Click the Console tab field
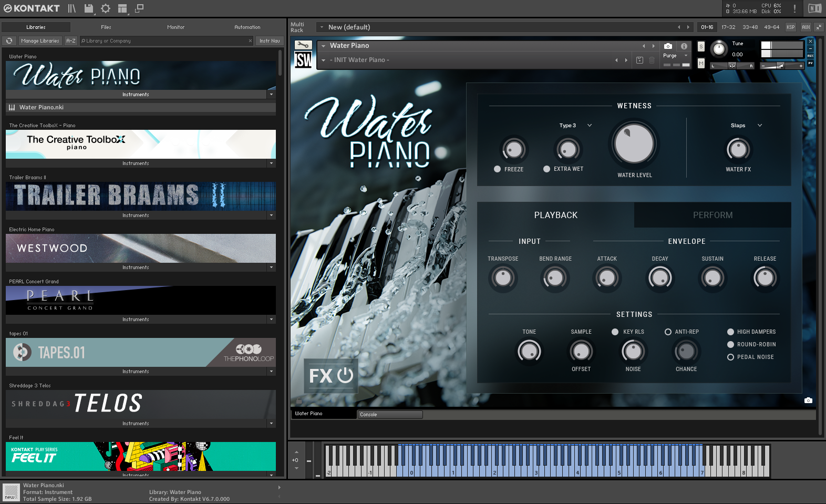This screenshot has height=504, width=826. pyautogui.click(x=390, y=415)
